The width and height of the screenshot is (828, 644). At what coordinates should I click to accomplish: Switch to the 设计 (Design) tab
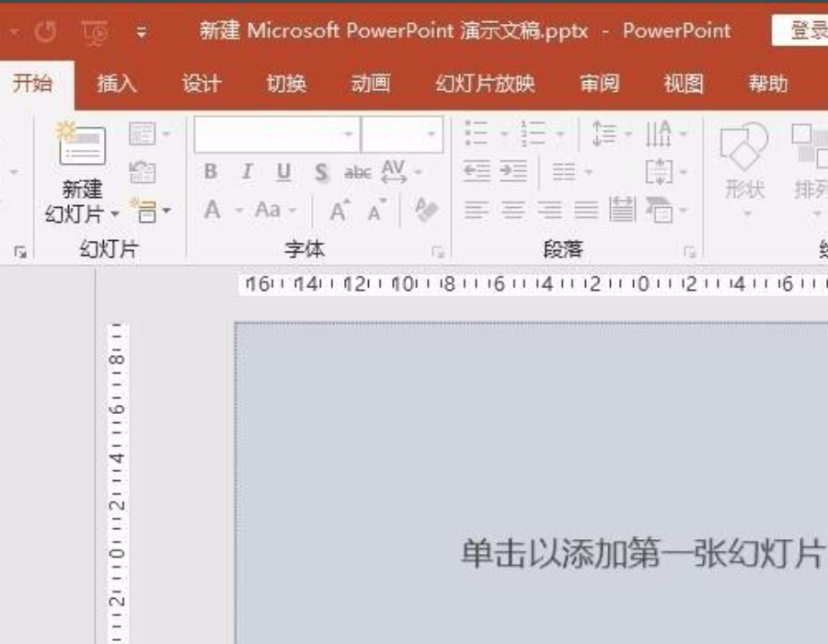point(201,84)
